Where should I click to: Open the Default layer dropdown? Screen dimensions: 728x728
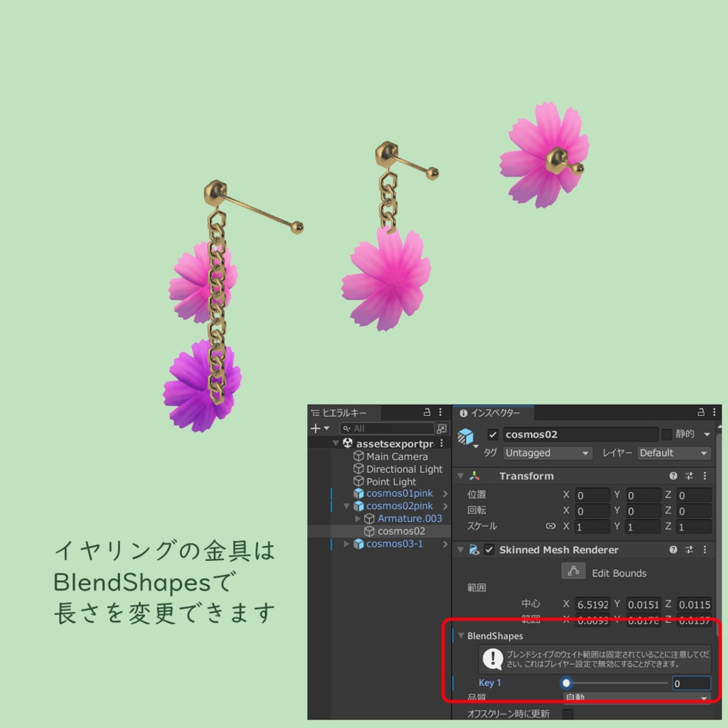point(673,453)
